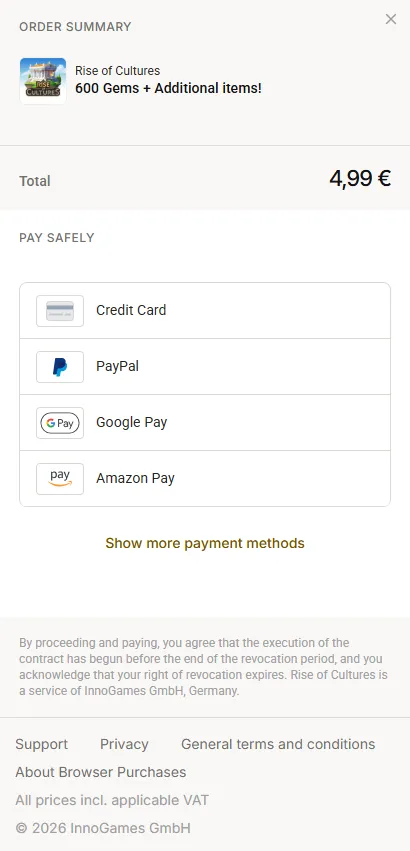Pick Amazon Pay payment method
The image size is (410, 851).
coord(205,479)
